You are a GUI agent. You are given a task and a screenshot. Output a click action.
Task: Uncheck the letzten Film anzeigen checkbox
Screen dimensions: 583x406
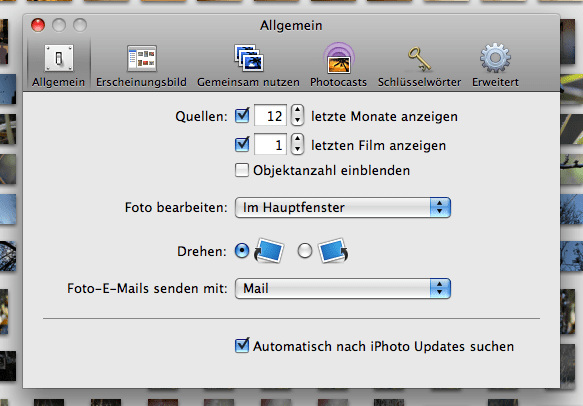tap(242, 144)
